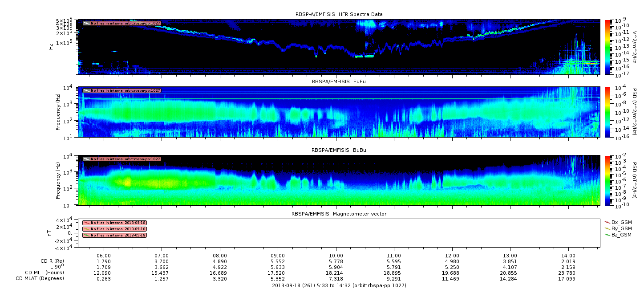Click the red line icon in the top magnetometer warning
This screenshot has width=644, height=293.
[86, 223]
